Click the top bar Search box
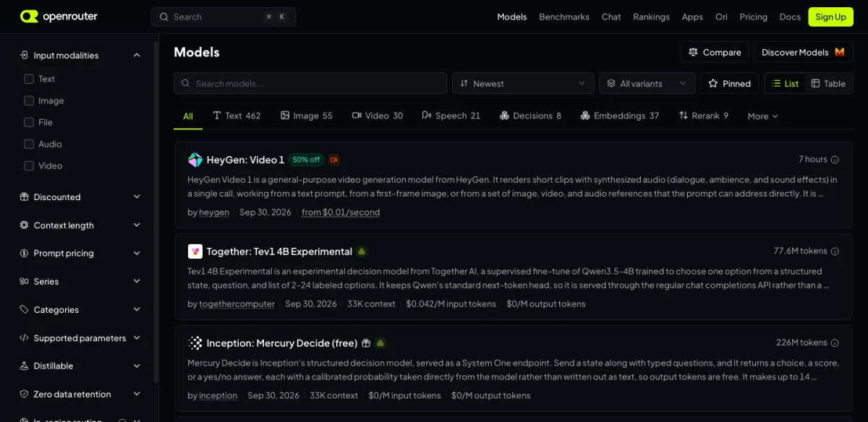 point(224,17)
